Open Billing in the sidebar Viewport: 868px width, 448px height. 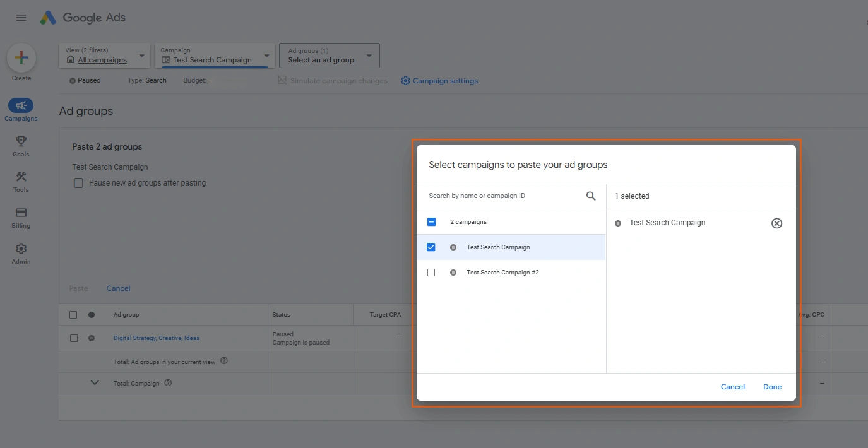21,217
